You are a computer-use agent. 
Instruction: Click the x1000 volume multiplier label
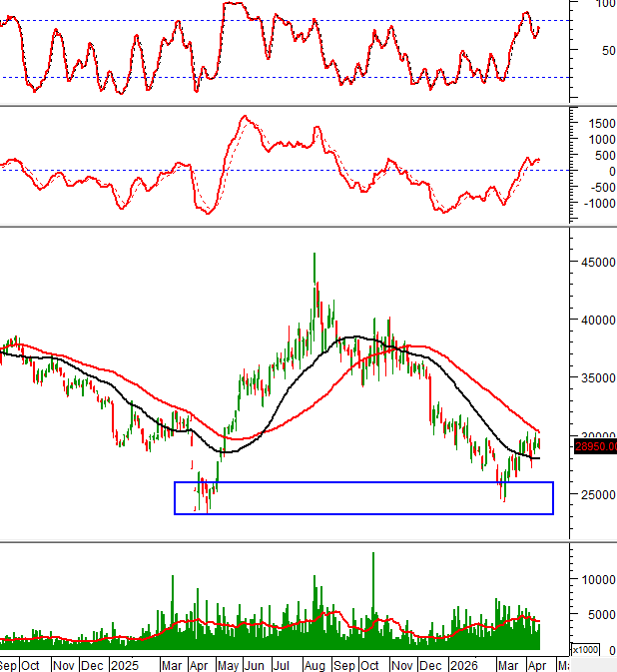pyautogui.click(x=586, y=649)
